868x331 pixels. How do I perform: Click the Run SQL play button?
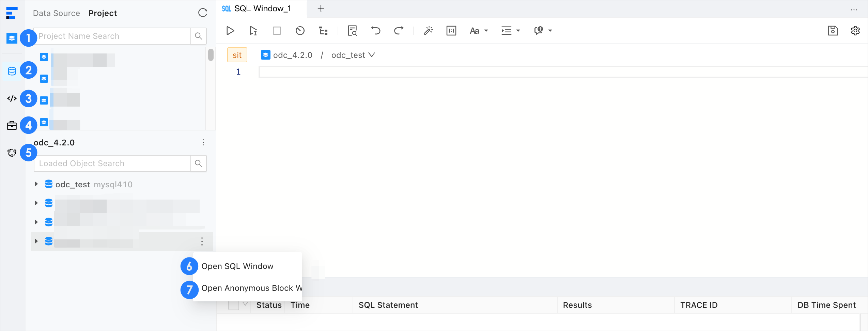pyautogui.click(x=230, y=31)
